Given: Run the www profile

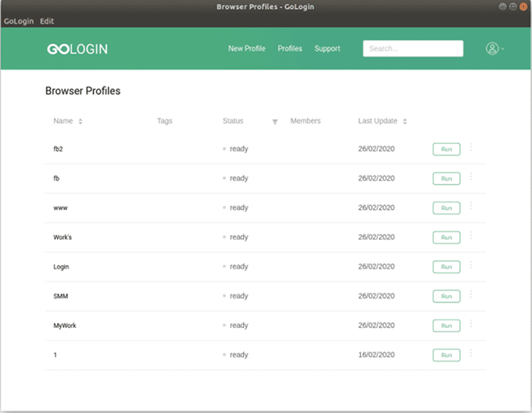Looking at the screenshot, I should pyautogui.click(x=447, y=208).
